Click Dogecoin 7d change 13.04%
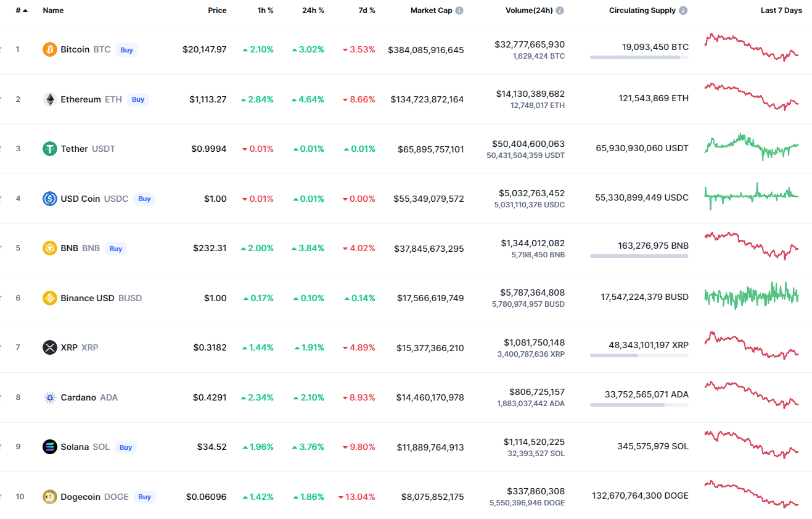This screenshot has height=519, width=812. point(357,497)
